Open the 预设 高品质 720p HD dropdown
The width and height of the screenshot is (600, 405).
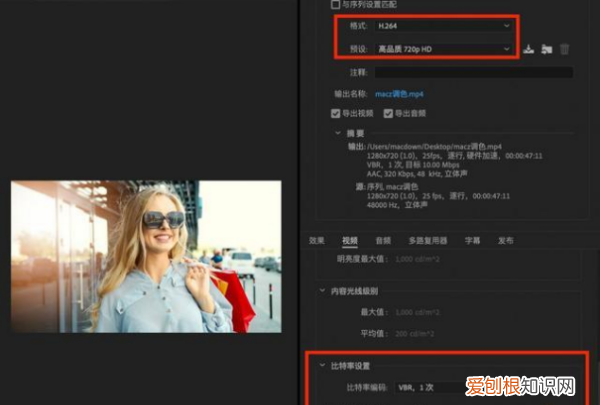tap(443, 49)
